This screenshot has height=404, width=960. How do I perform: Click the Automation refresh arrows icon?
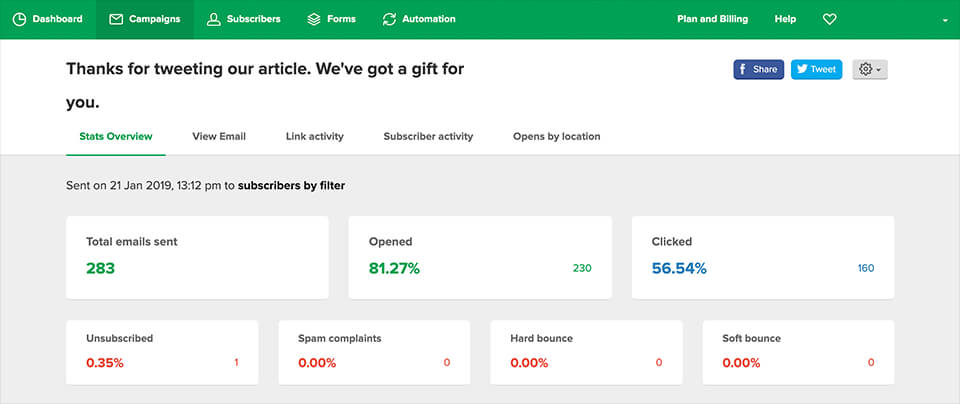[x=389, y=19]
